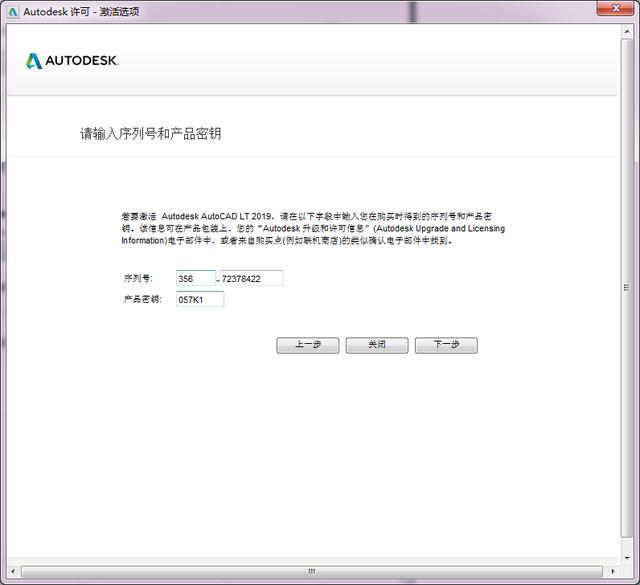Close the Autodesk license window
Image resolution: width=640 pixels, height=585 pixels.
point(616,8)
